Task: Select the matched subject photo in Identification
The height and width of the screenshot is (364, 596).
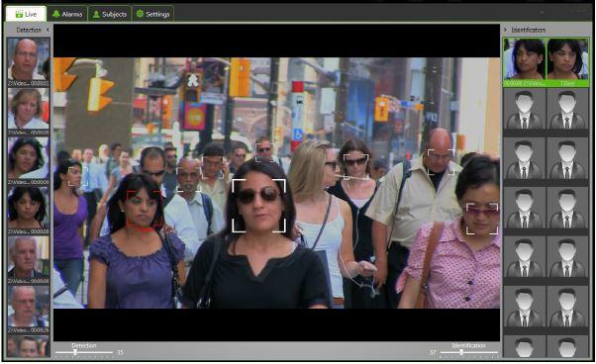Action: (x=567, y=59)
